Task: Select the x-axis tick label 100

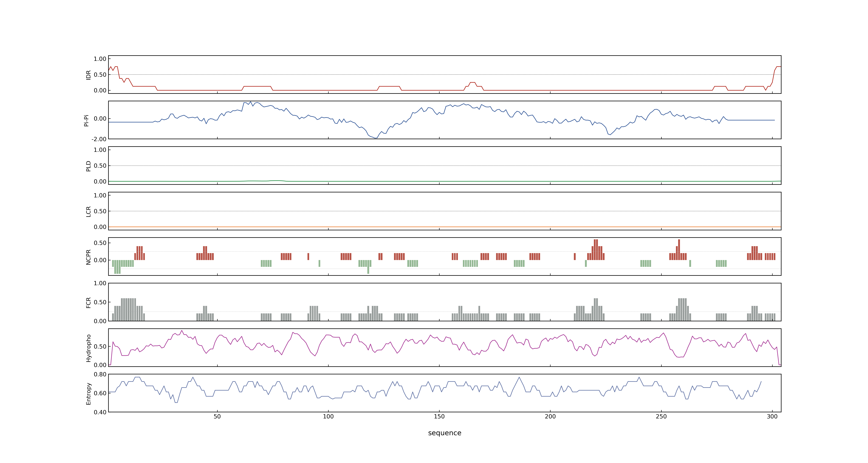Action: click(x=328, y=416)
